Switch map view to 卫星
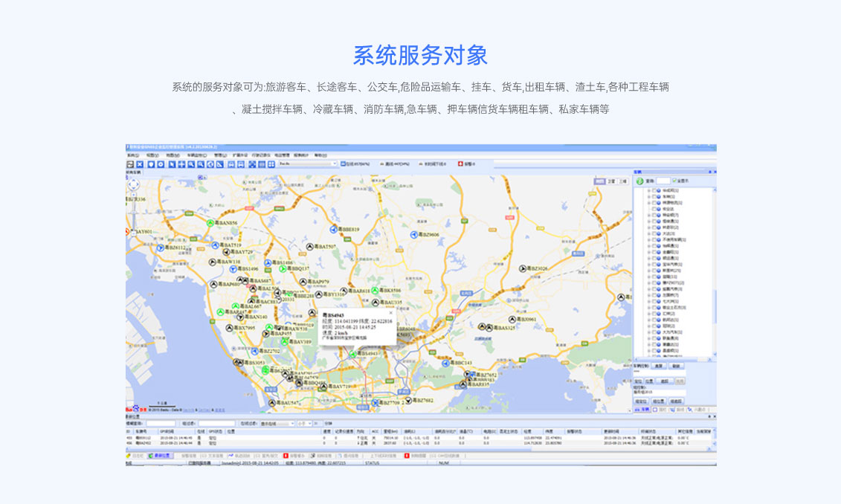841x504 pixels. (611, 181)
